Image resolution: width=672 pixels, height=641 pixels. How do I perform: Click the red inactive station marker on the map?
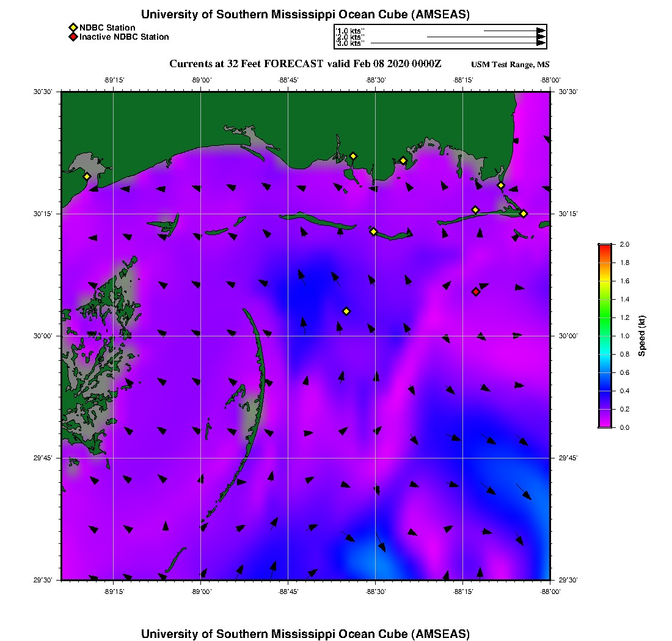[476, 292]
